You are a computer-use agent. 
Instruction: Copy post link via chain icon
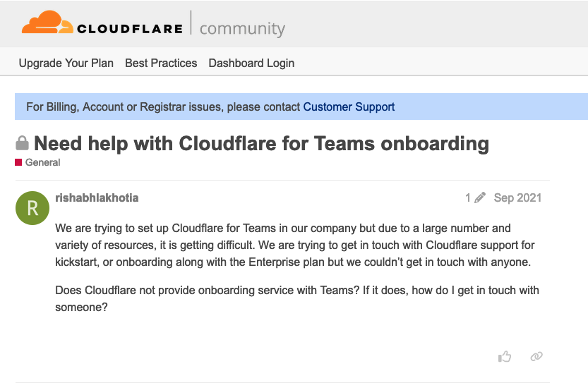536,356
